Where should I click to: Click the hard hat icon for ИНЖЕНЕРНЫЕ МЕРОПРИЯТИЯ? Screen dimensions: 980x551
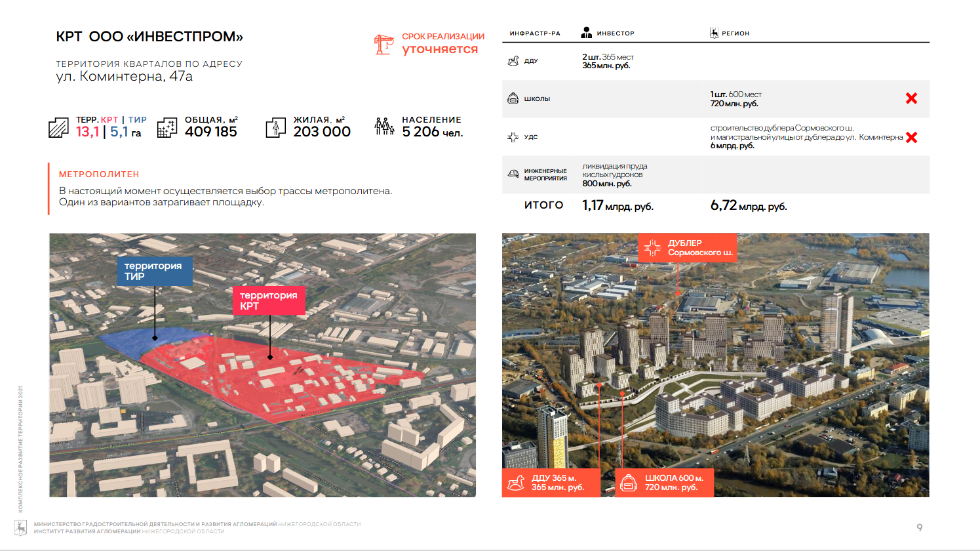513,174
